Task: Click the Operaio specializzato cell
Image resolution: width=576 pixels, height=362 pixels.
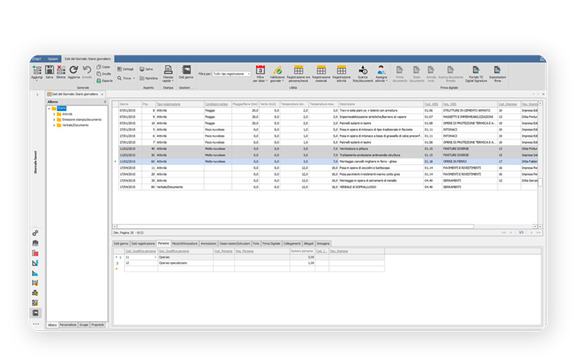Action: pos(186,263)
